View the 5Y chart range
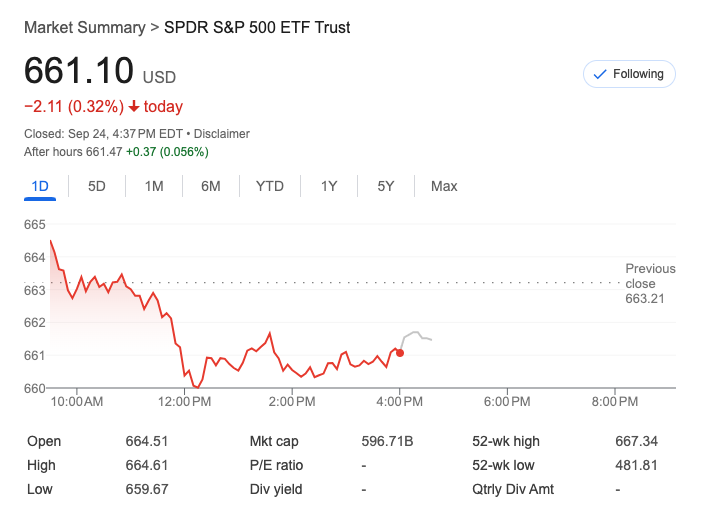Screen dimensions: 704x514 click(386, 186)
